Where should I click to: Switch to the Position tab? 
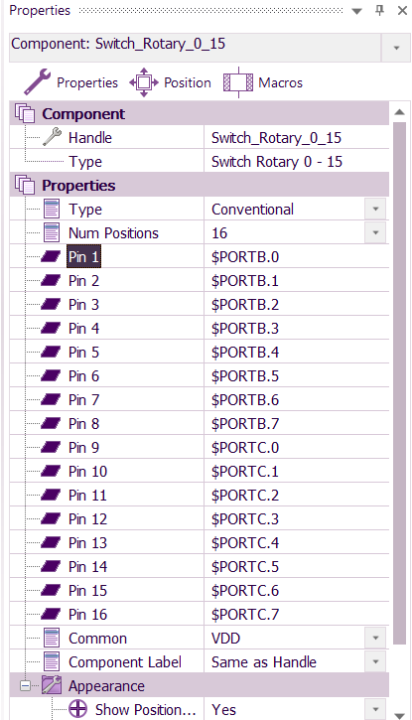pyautogui.click(x=170, y=83)
